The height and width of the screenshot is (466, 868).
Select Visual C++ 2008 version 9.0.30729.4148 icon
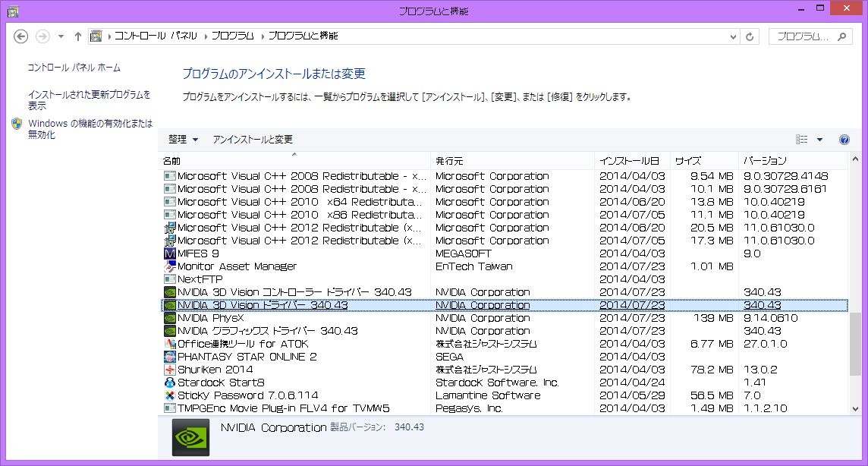(170, 176)
